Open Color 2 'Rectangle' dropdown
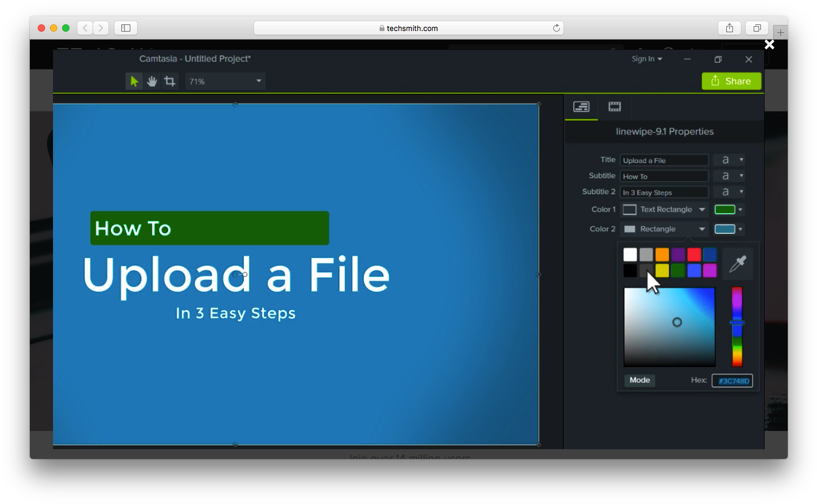 tap(664, 229)
